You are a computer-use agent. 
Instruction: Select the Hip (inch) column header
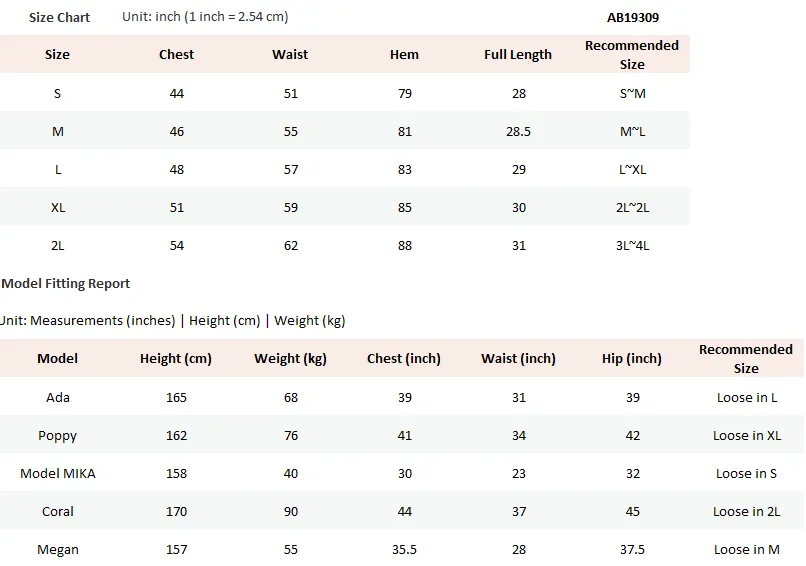(632, 359)
